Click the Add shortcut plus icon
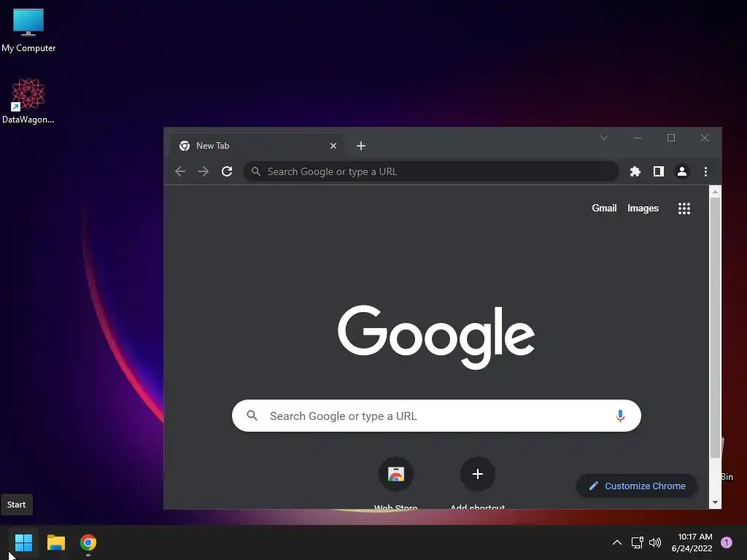Viewport: 747px width, 560px height. coord(477,474)
